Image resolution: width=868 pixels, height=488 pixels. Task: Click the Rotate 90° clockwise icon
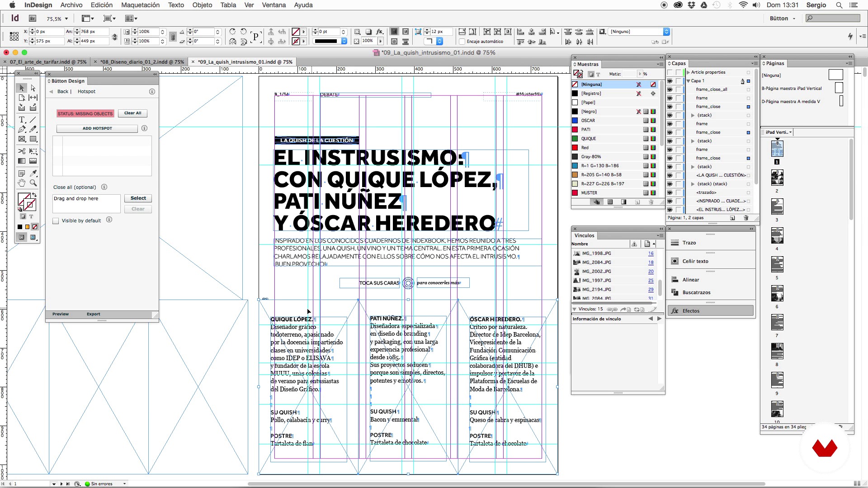coord(232,32)
